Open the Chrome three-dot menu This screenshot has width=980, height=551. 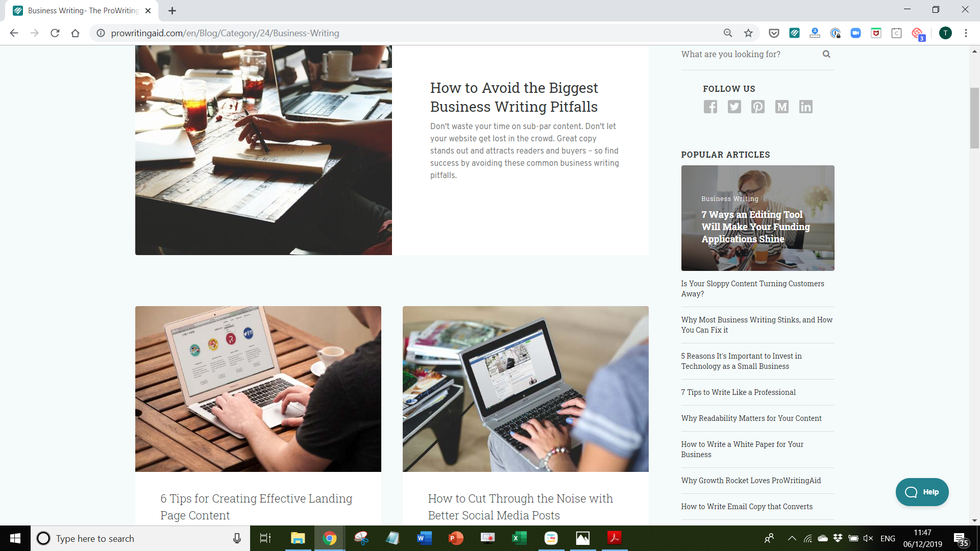point(966,33)
